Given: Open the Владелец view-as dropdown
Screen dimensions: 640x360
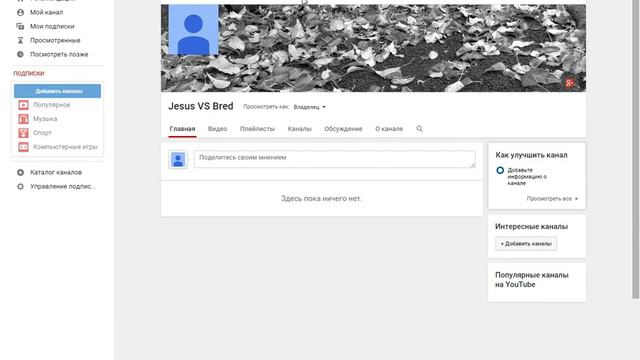Looking at the screenshot, I should (309, 107).
